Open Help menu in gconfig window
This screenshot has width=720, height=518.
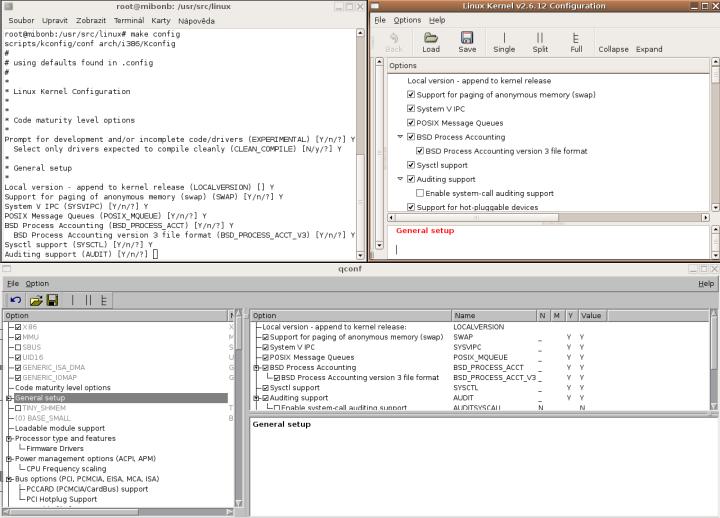pyautogui.click(x=437, y=20)
